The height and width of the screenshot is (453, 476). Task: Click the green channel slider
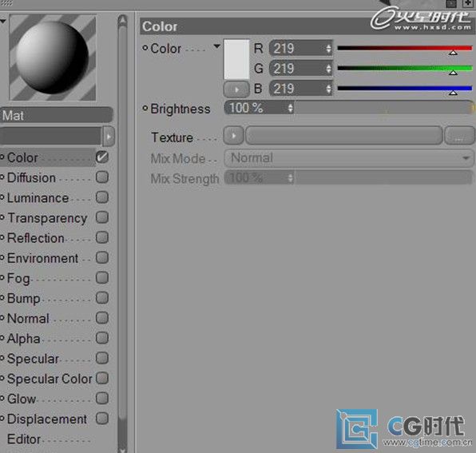[405, 69]
